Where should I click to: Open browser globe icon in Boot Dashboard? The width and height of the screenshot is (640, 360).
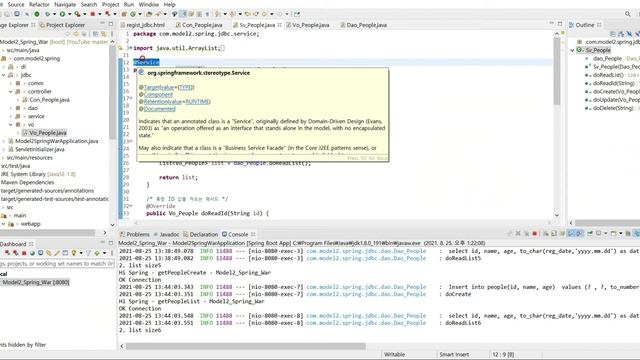(32, 253)
